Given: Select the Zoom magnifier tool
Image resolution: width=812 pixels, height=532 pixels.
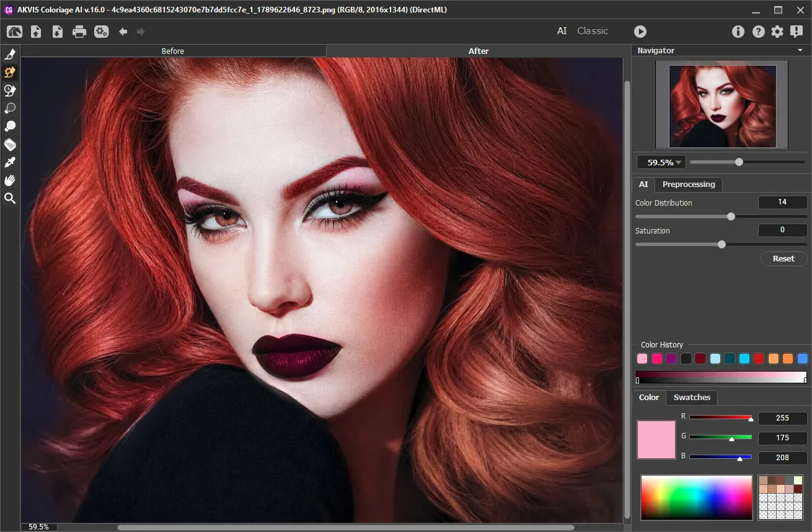Looking at the screenshot, I should pos(10,198).
